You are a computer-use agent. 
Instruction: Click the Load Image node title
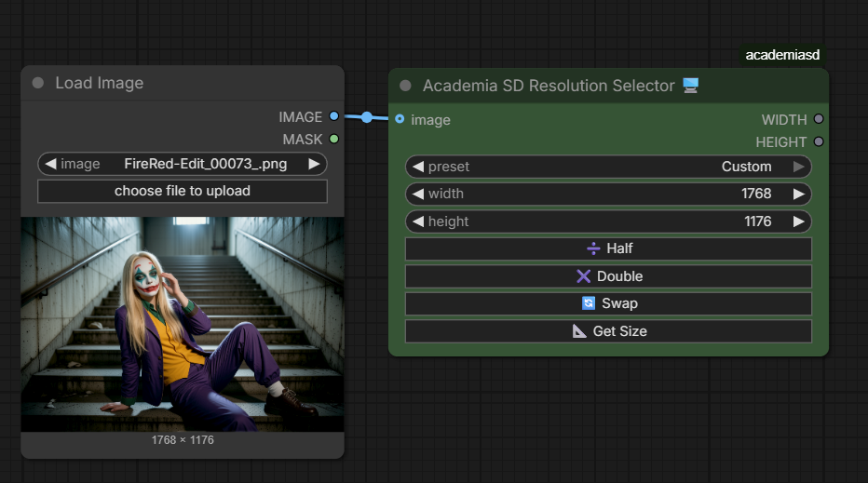99,83
